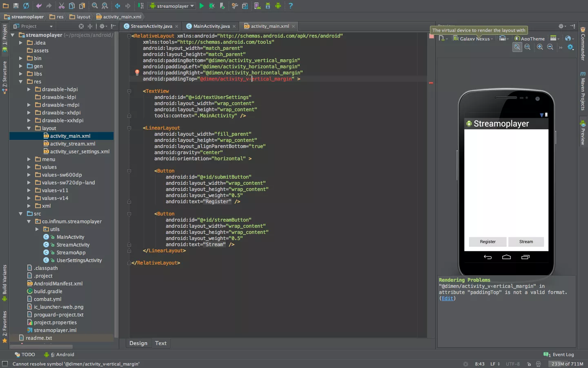Open Help from the toolbar
This screenshot has width=588, height=368.
(291, 6)
